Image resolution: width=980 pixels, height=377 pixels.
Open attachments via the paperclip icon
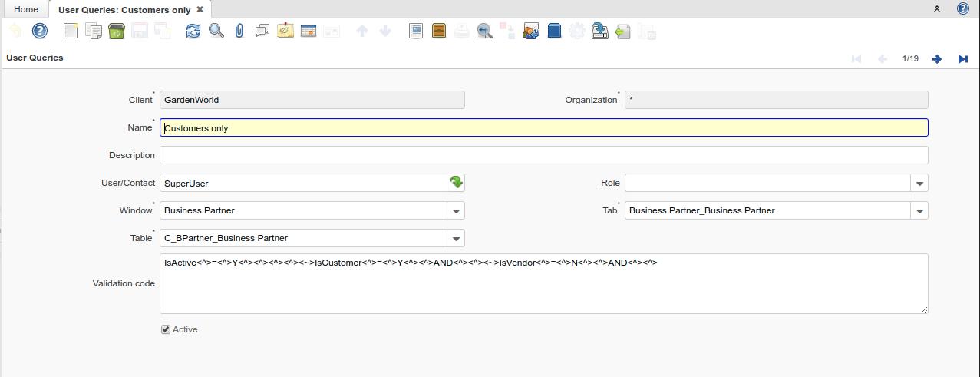[239, 31]
